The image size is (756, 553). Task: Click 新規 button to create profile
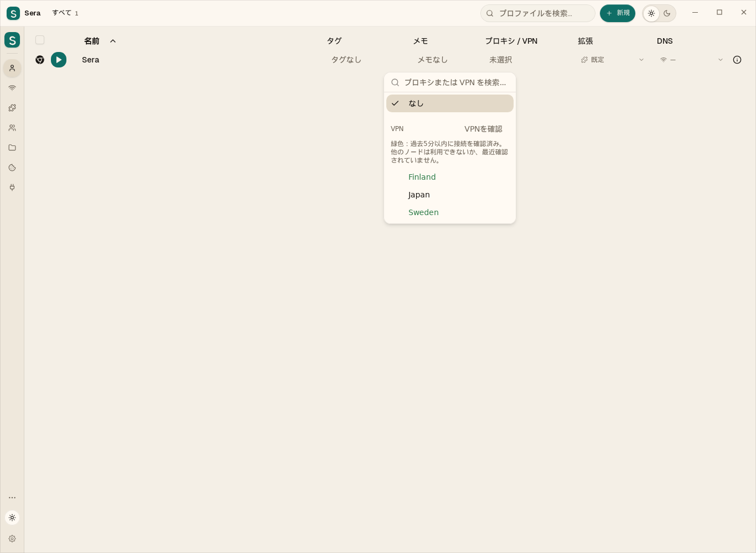[618, 13]
